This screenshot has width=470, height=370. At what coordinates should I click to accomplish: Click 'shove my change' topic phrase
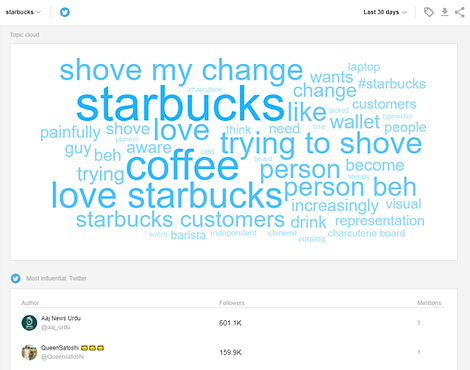(x=181, y=71)
